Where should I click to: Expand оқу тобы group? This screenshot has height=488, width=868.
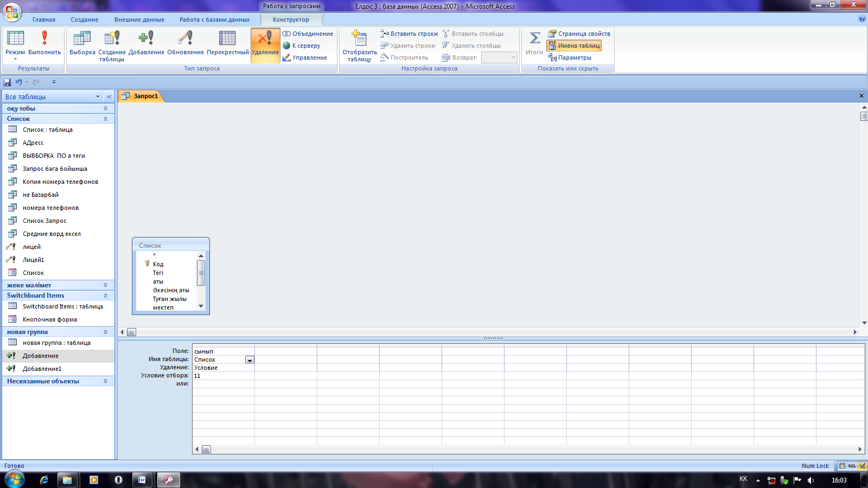click(59, 108)
